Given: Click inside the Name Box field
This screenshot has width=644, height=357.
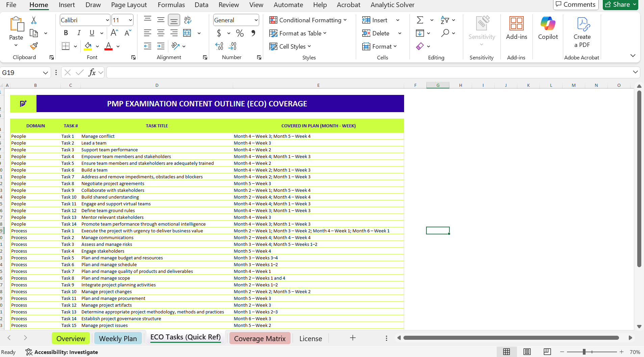Looking at the screenshot, I should click(21, 73).
